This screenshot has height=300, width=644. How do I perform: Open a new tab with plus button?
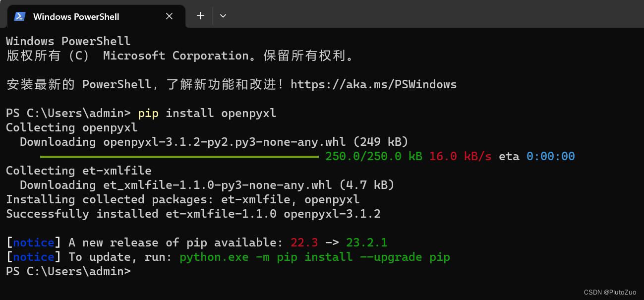click(x=200, y=16)
